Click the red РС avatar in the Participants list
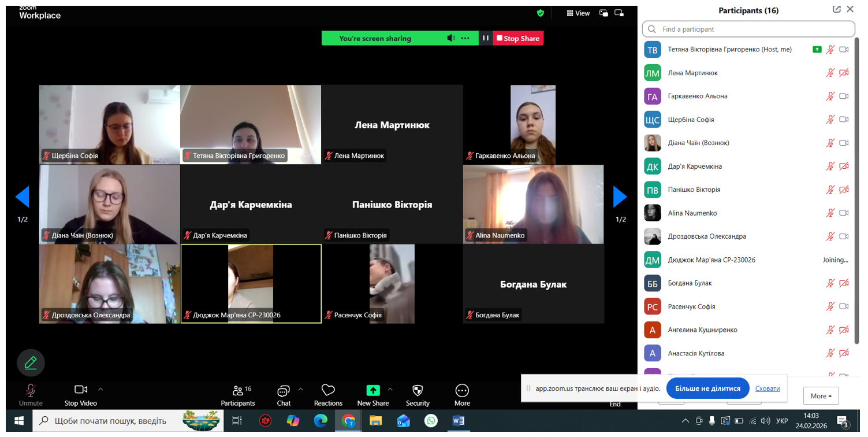 (653, 306)
